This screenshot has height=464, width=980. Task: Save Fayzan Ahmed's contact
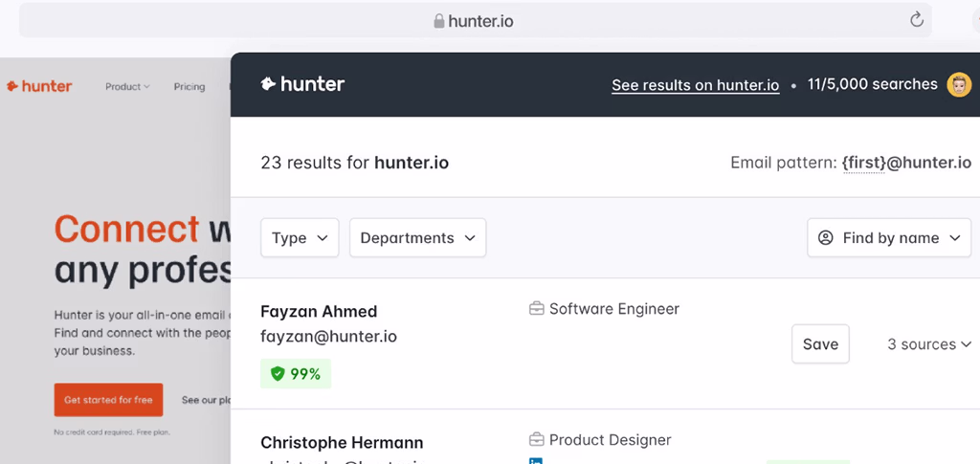click(820, 344)
